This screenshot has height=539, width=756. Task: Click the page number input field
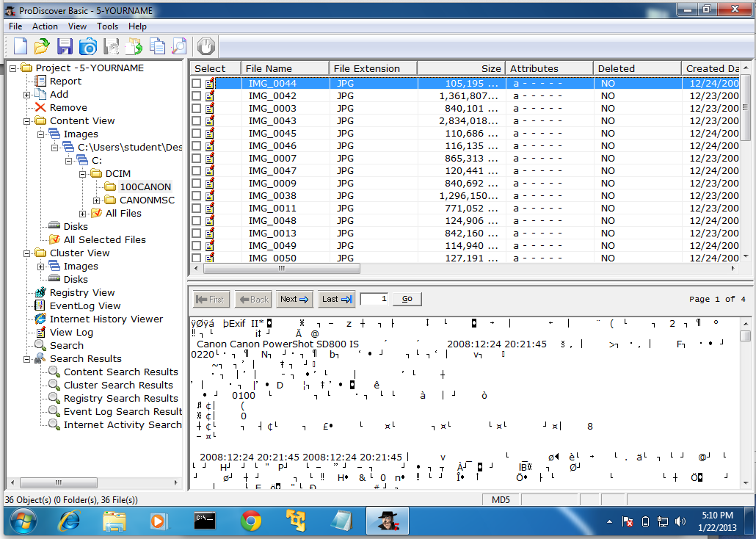[374, 300]
